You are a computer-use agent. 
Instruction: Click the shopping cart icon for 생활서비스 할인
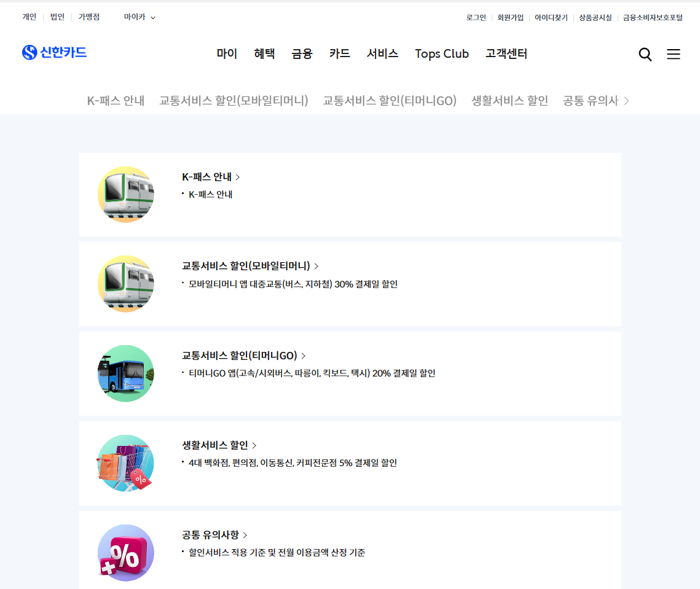pyautogui.click(x=126, y=463)
